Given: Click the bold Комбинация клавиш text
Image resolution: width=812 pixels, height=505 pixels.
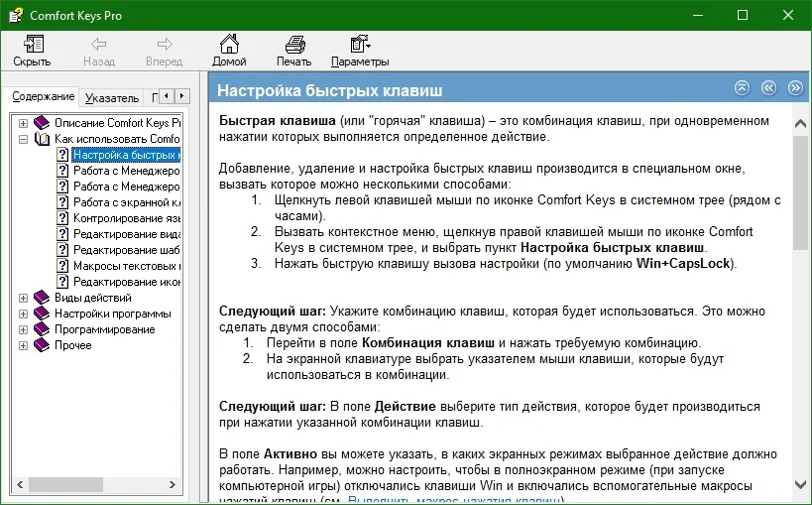Looking at the screenshot, I should point(427,342).
